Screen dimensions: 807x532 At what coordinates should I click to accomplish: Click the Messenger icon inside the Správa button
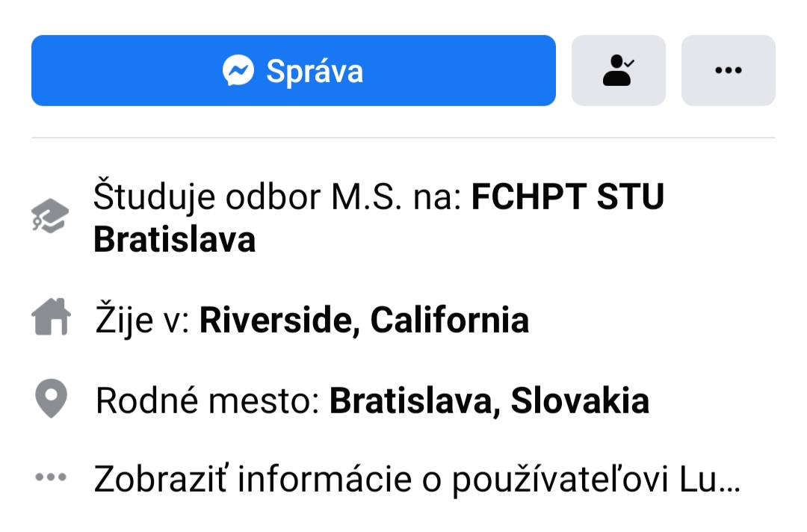coord(239,71)
